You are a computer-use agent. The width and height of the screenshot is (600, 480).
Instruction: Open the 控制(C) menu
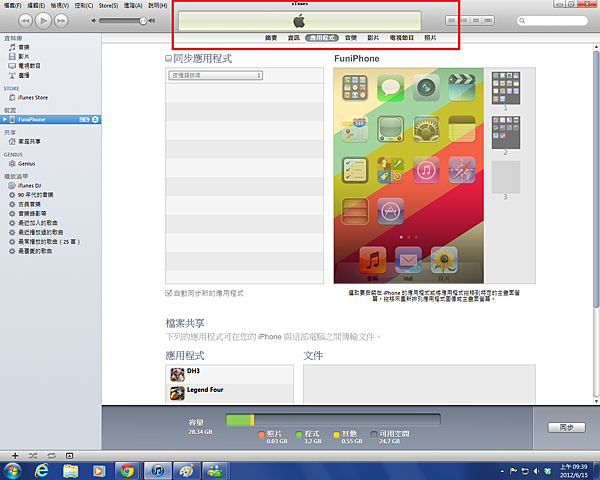pyautogui.click(x=84, y=6)
